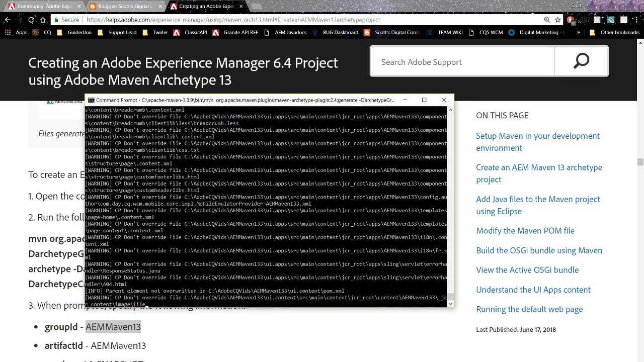
Task: Click the page title heading
Action: [x=183, y=71]
